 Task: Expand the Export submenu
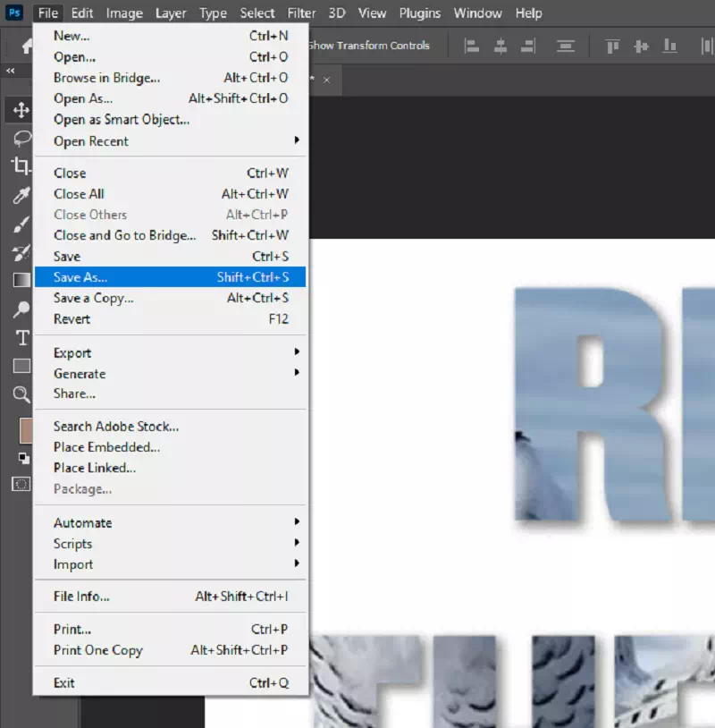tap(171, 353)
